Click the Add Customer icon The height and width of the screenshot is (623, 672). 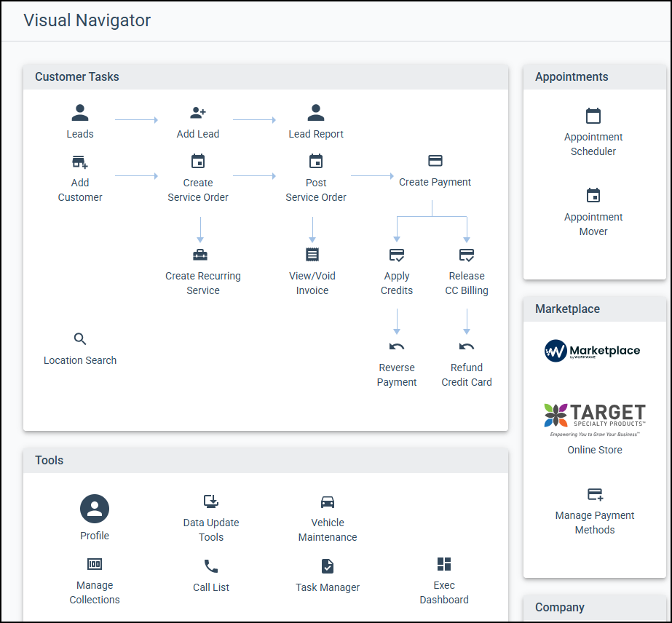80,162
